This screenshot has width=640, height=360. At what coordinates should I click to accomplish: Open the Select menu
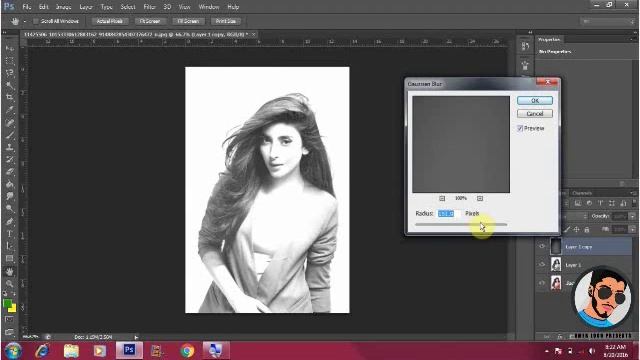coord(128,7)
